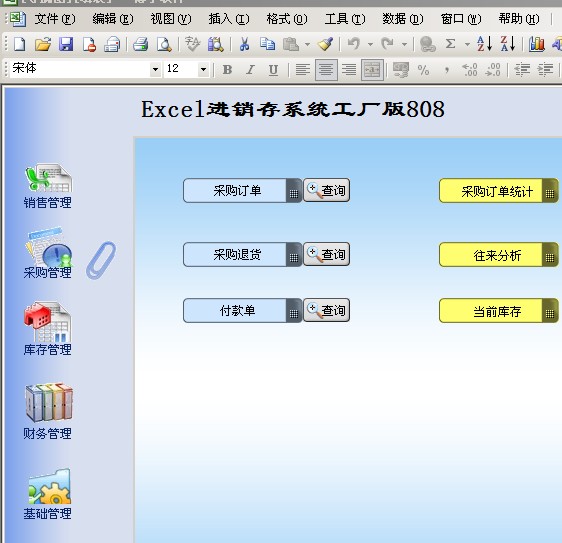Viewport: 562px width, 543px height.
Task: Open the 当前库存 report button
Action: click(499, 311)
